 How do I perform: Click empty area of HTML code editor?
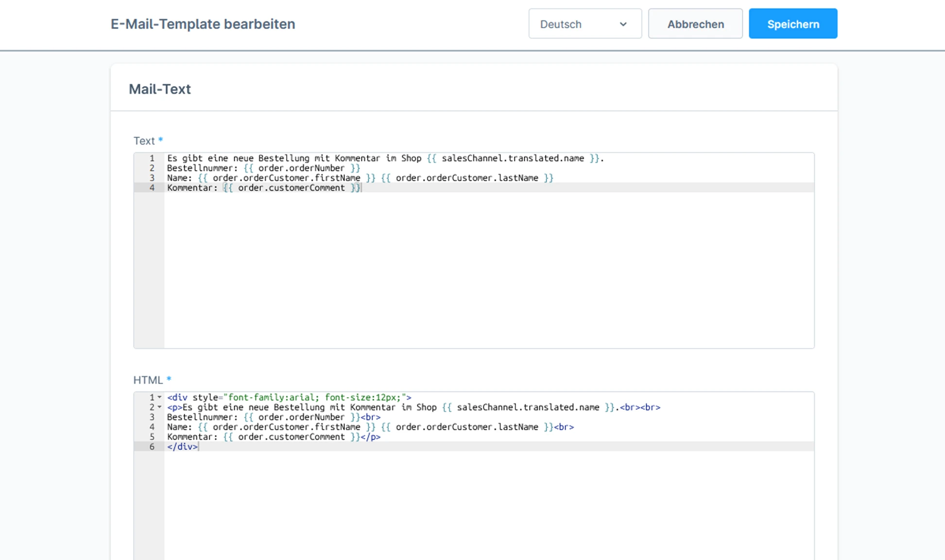tap(486, 505)
